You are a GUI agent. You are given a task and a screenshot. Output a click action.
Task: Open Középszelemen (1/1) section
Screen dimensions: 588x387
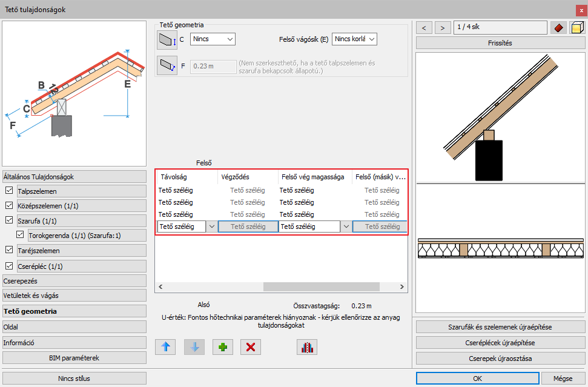click(82, 206)
